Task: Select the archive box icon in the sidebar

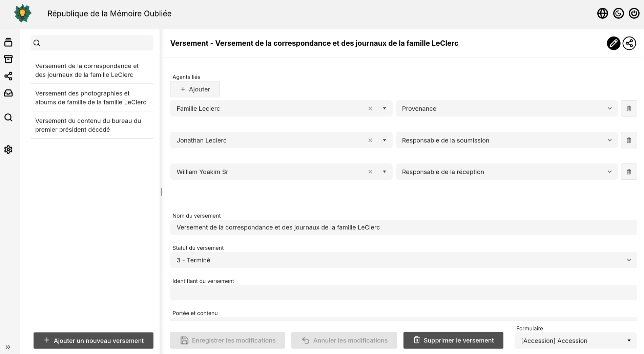Action: [x=8, y=59]
